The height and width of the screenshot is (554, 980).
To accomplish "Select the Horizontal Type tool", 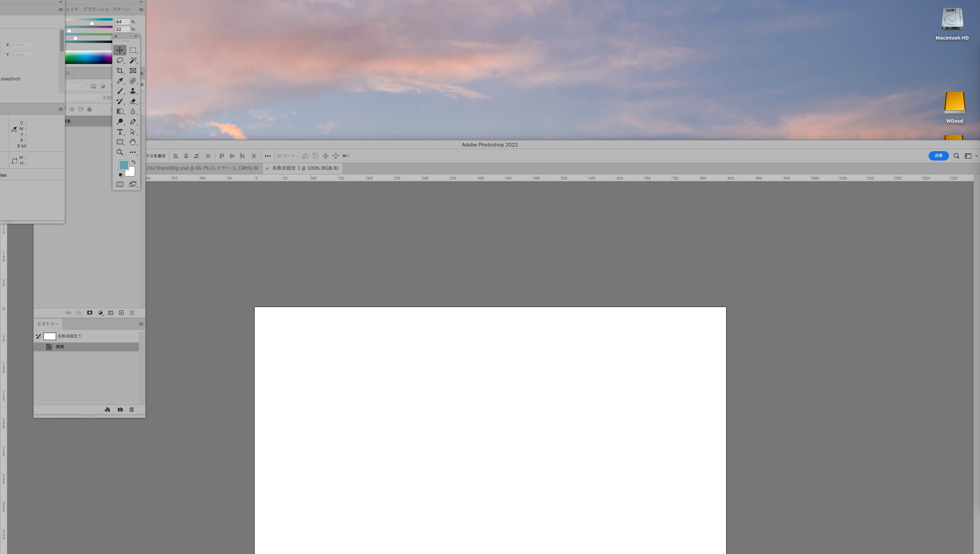I will pyautogui.click(x=120, y=132).
